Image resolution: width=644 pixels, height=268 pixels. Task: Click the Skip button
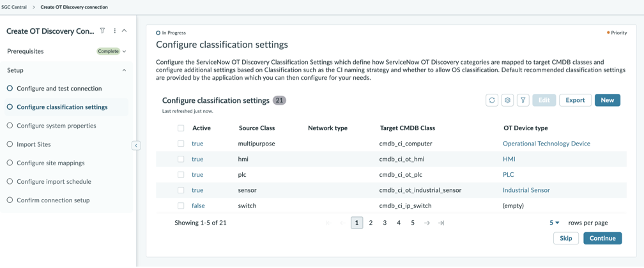tap(566, 239)
